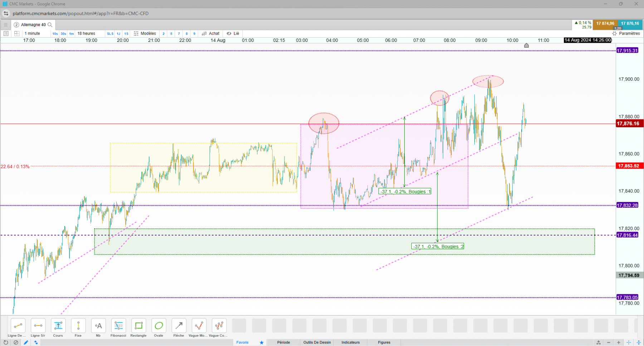Click the zoom out minus icon
Image resolution: width=644 pixels, height=346 pixels.
point(609,342)
